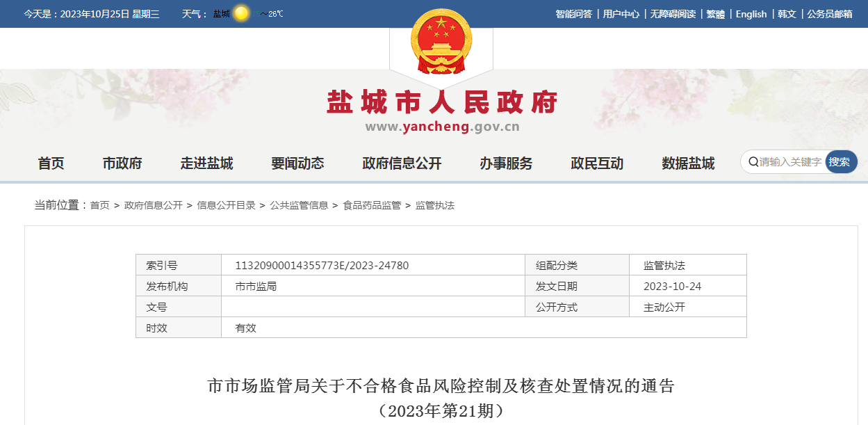Open 政民互动 navigation item

(x=597, y=163)
